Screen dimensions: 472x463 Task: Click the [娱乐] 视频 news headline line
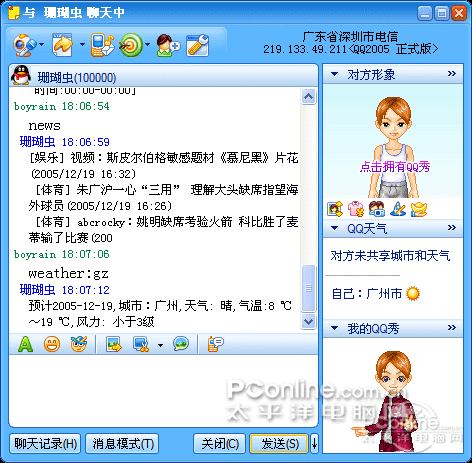point(164,158)
